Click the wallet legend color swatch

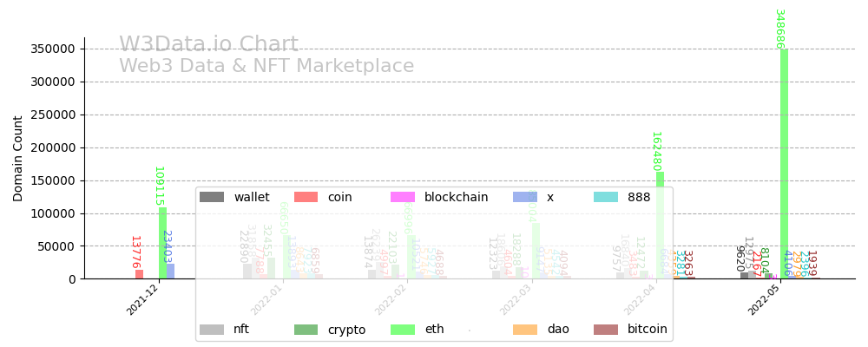coord(212,197)
